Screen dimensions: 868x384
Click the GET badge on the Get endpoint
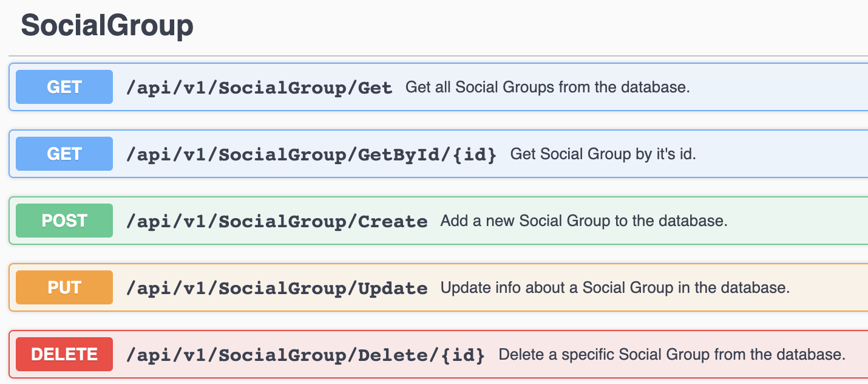click(64, 87)
